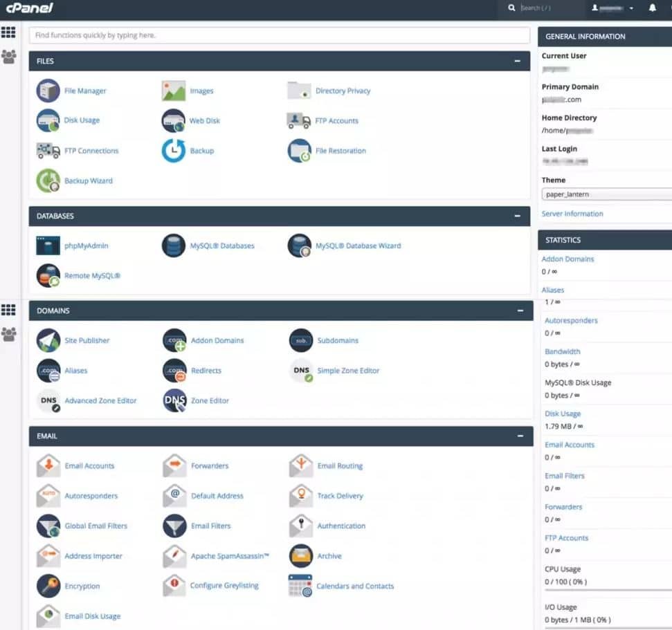Open the user account dropdown

(612, 8)
